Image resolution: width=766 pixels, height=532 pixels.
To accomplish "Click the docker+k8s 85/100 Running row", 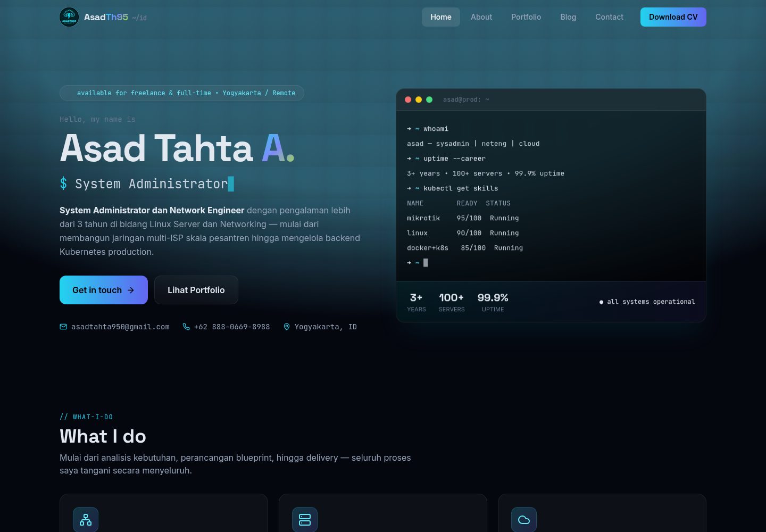I will (x=465, y=248).
